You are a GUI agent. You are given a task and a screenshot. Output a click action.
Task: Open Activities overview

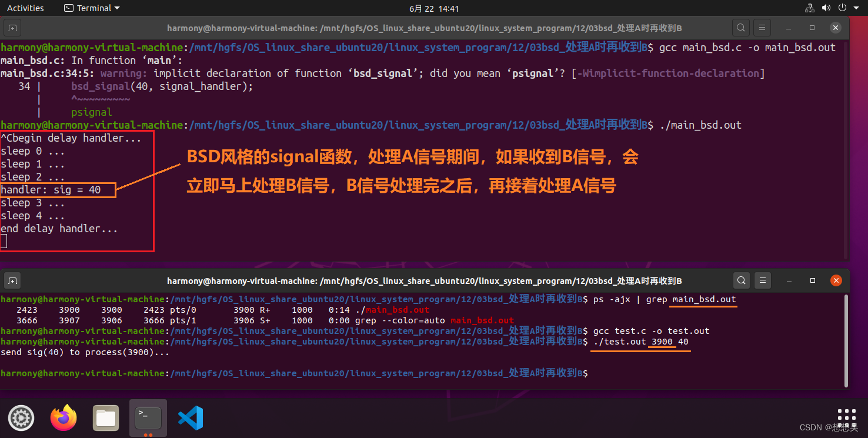25,8
